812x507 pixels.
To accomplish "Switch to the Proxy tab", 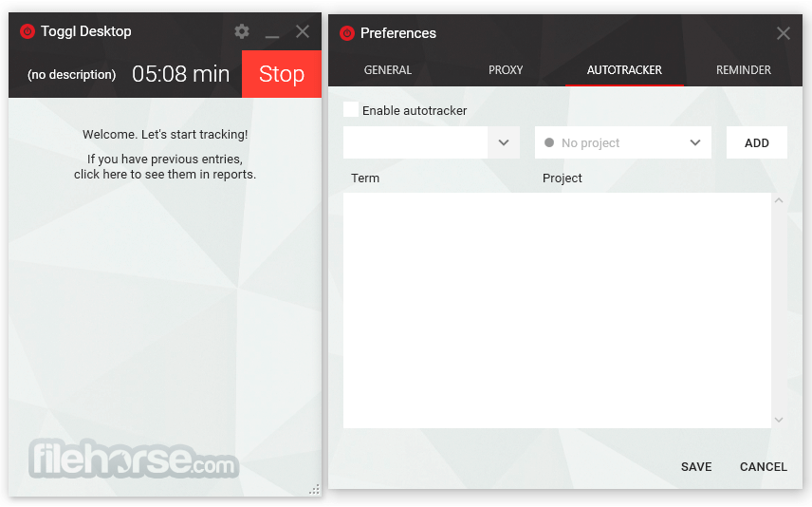I will tap(506, 70).
